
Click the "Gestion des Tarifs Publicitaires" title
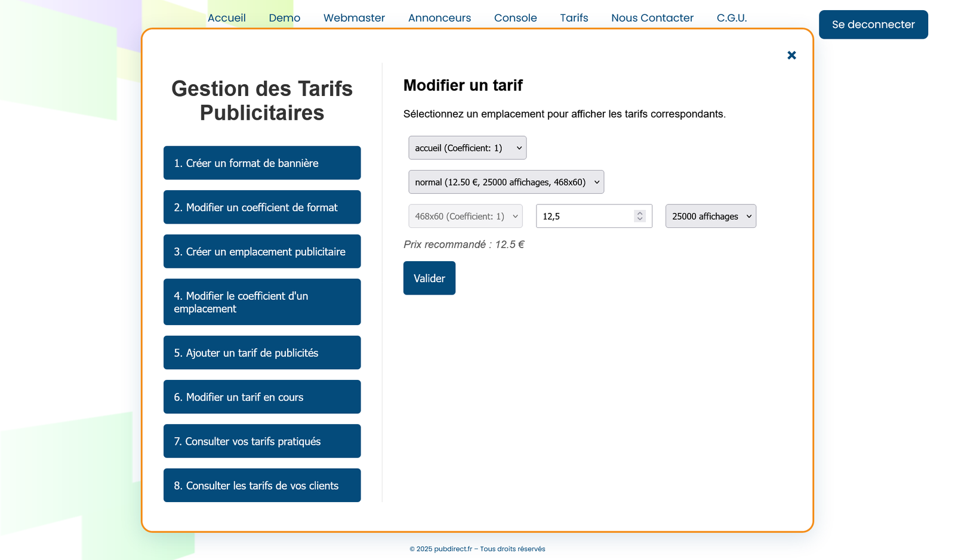coord(262,101)
